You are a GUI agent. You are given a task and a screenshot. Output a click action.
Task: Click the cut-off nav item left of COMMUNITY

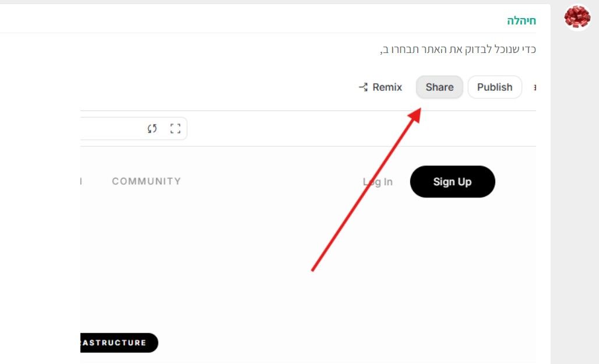(x=82, y=181)
